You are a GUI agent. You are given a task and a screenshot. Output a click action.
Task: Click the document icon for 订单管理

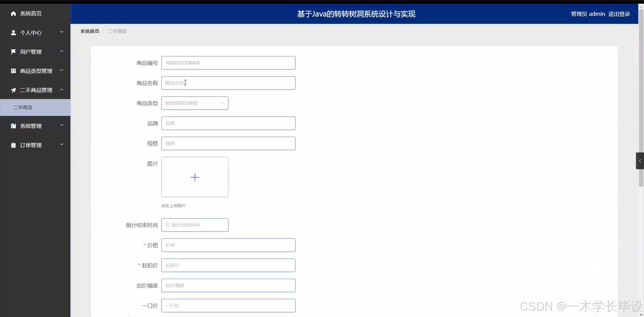[13, 145]
